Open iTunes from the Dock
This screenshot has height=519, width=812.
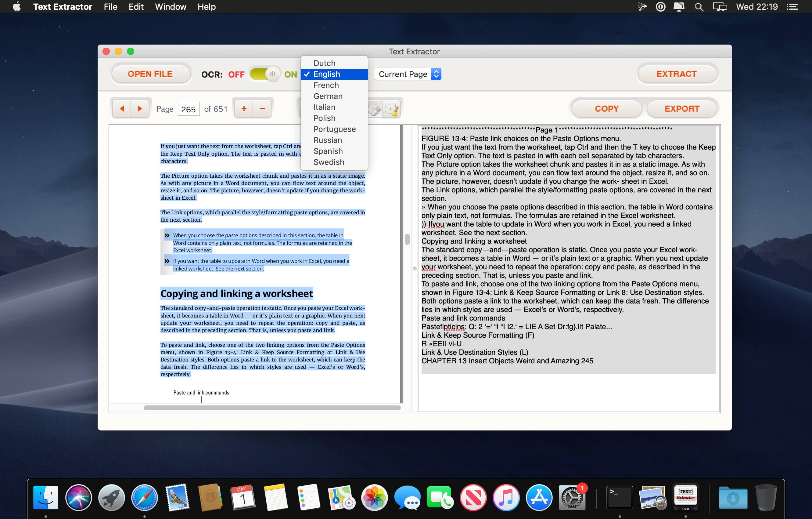pos(506,497)
